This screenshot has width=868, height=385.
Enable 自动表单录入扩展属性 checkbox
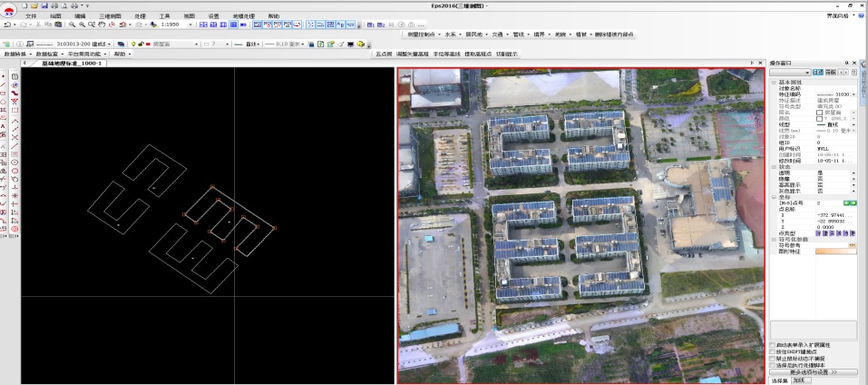[x=772, y=345]
